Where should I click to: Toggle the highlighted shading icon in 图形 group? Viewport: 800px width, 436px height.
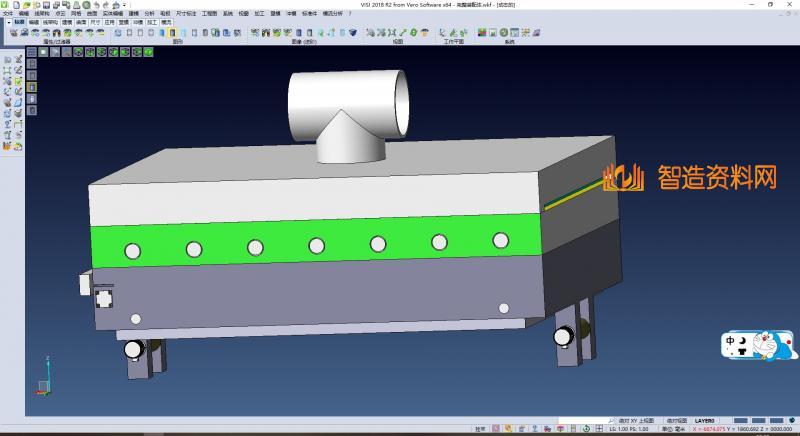coord(172,33)
